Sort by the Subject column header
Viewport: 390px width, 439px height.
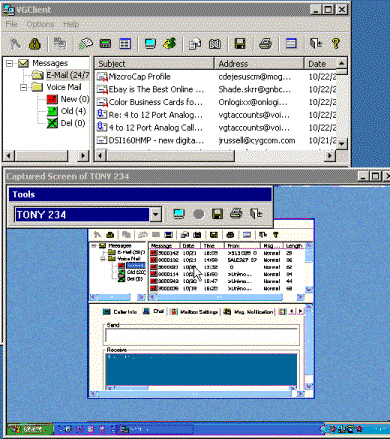coord(154,63)
